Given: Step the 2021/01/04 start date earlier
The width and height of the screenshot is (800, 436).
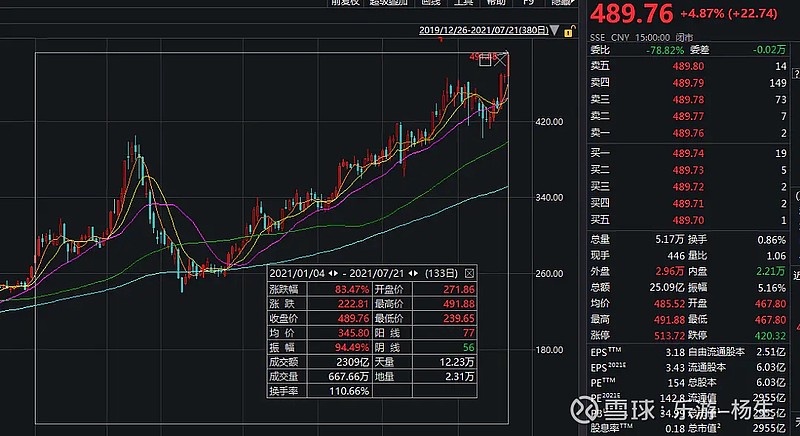Looking at the screenshot, I should coord(330,273).
